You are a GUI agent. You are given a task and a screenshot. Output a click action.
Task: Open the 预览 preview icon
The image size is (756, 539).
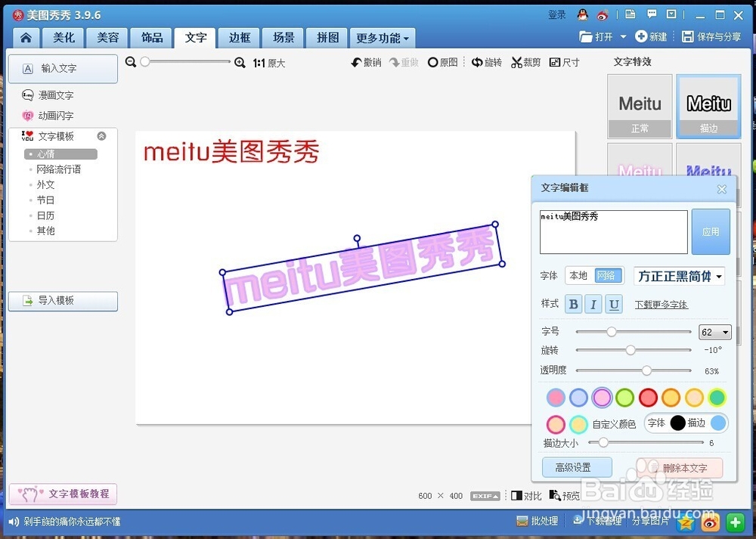[564, 496]
